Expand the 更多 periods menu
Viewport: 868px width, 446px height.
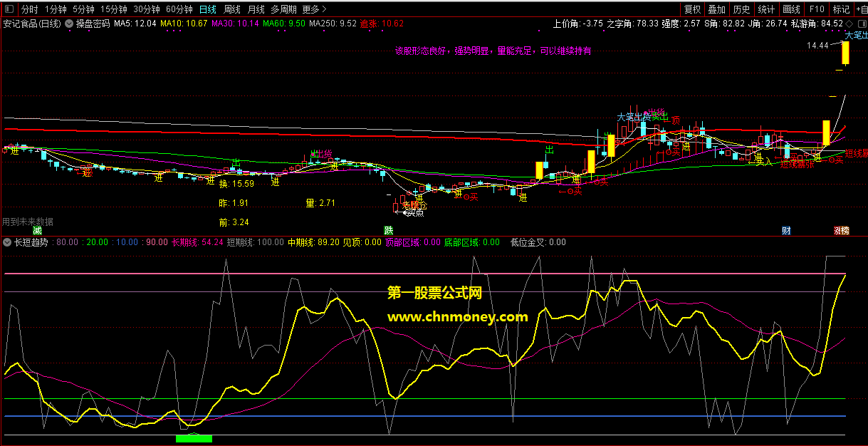[x=314, y=9]
